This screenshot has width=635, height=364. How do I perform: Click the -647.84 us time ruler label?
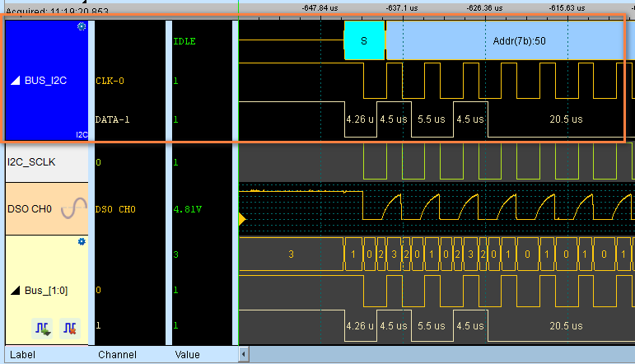(x=320, y=7)
